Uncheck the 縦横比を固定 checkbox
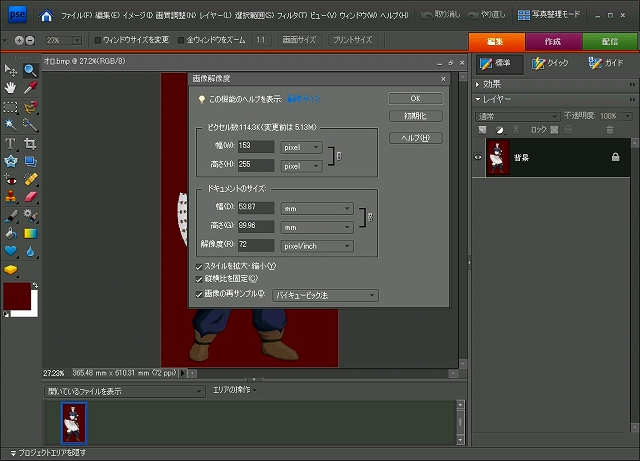The image size is (640, 461). 200,279
